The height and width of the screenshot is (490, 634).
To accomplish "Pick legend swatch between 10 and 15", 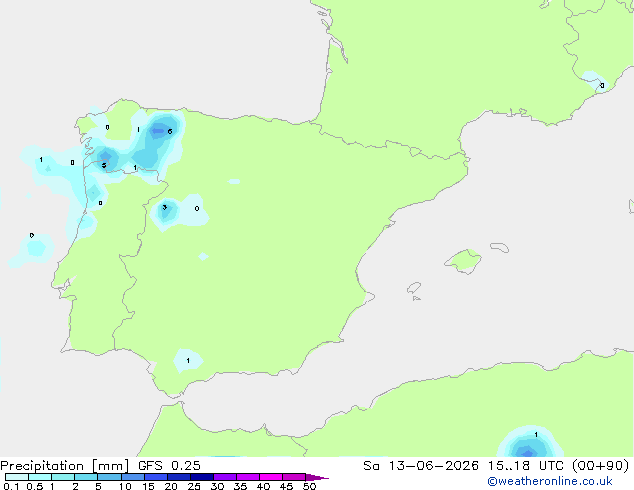I will tap(132, 477).
